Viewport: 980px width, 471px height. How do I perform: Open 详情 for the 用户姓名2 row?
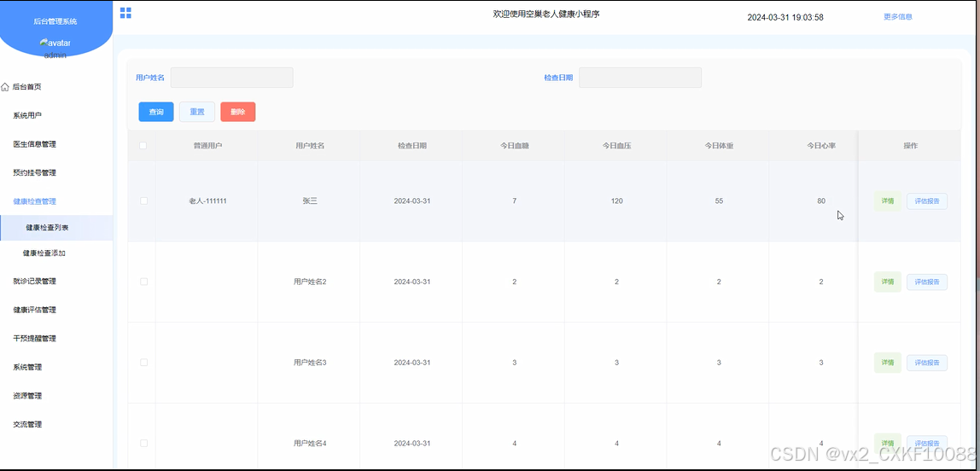[x=888, y=282]
